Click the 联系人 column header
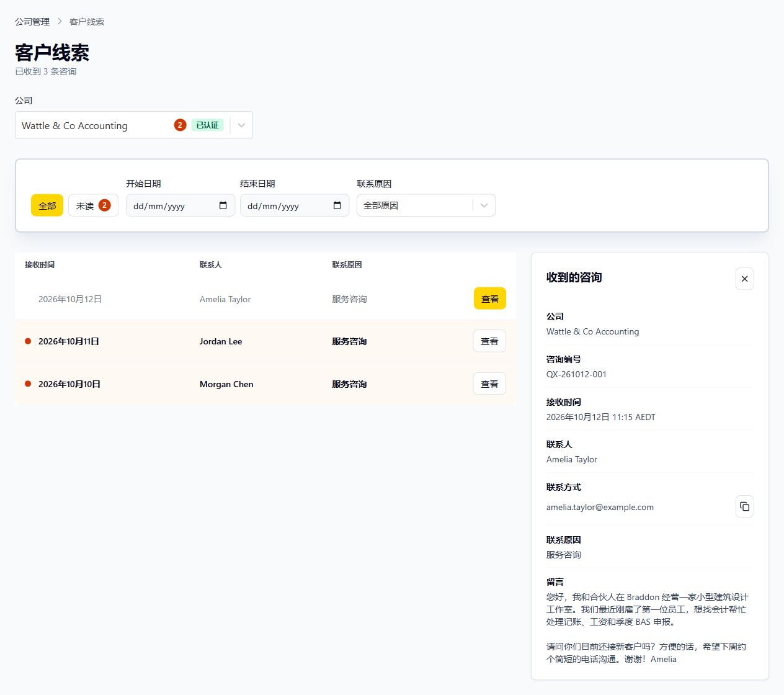The image size is (784, 695). pyautogui.click(x=211, y=265)
